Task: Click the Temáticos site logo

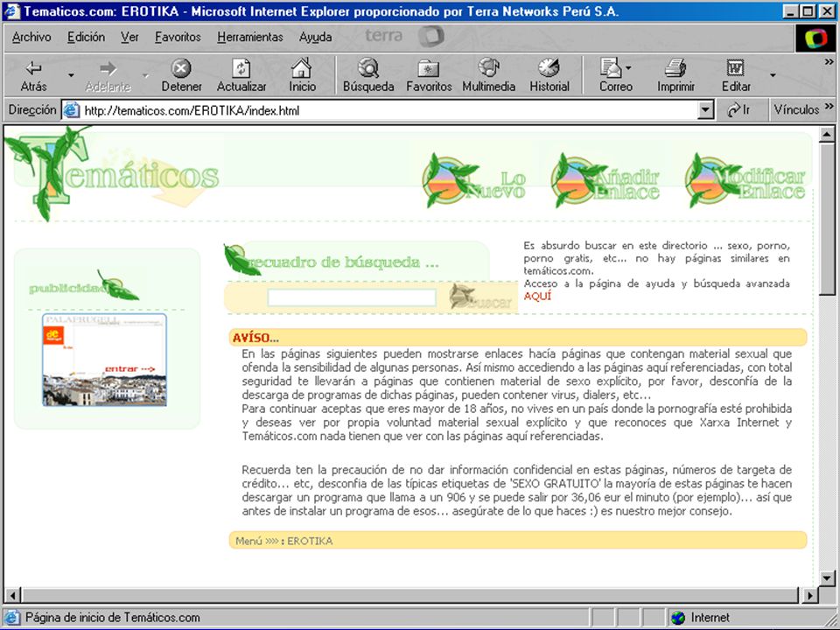Action: click(113, 172)
